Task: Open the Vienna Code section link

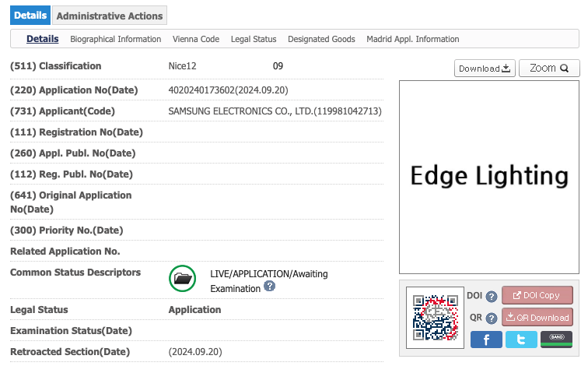Action: coord(196,39)
